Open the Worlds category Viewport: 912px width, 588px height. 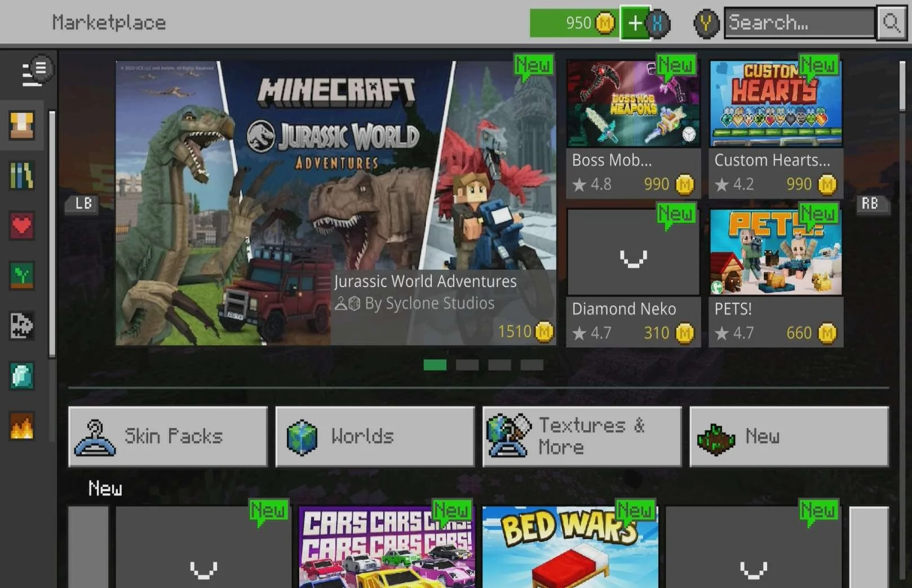pos(375,437)
